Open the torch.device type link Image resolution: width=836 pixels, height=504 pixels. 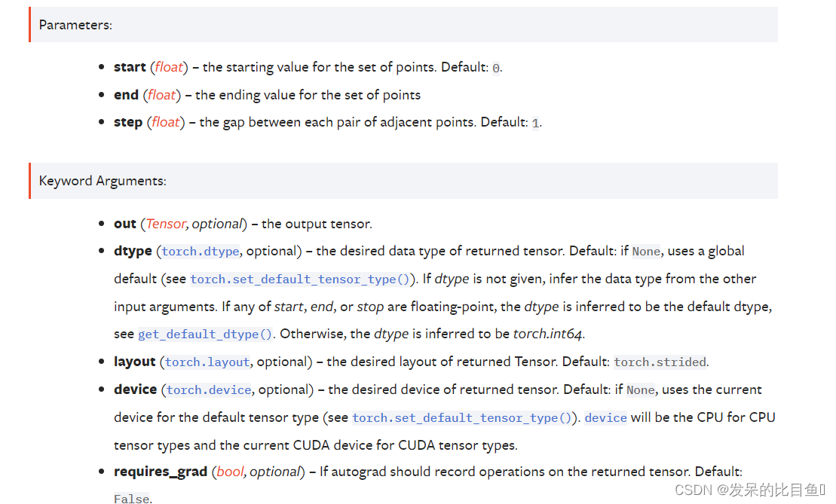pos(209,390)
